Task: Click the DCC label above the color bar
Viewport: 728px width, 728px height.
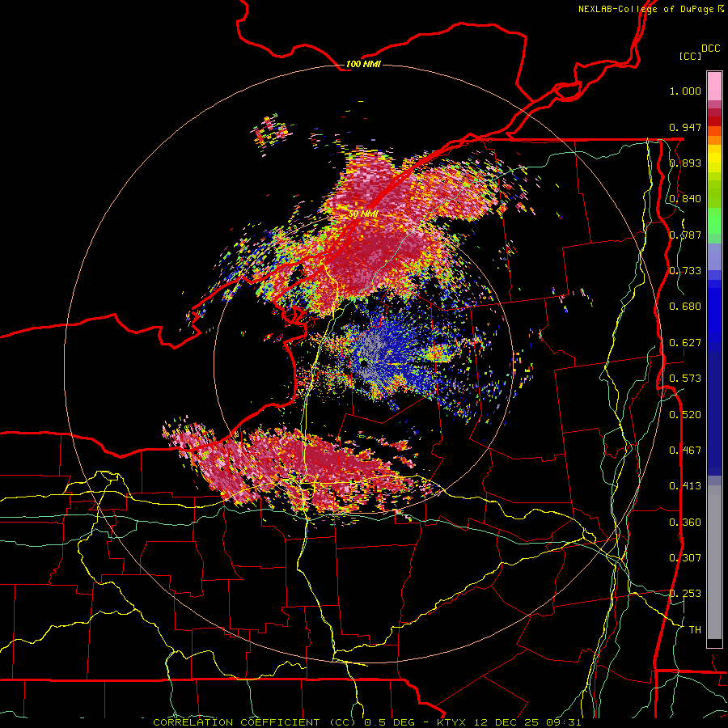Action: click(711, 49)
